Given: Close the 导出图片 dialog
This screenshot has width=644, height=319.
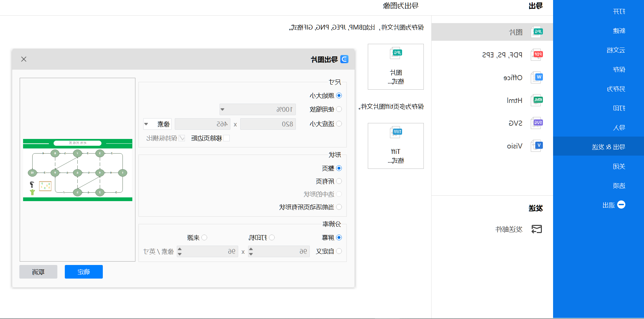Looking at the screenshot, I should (x=24, y=59).
